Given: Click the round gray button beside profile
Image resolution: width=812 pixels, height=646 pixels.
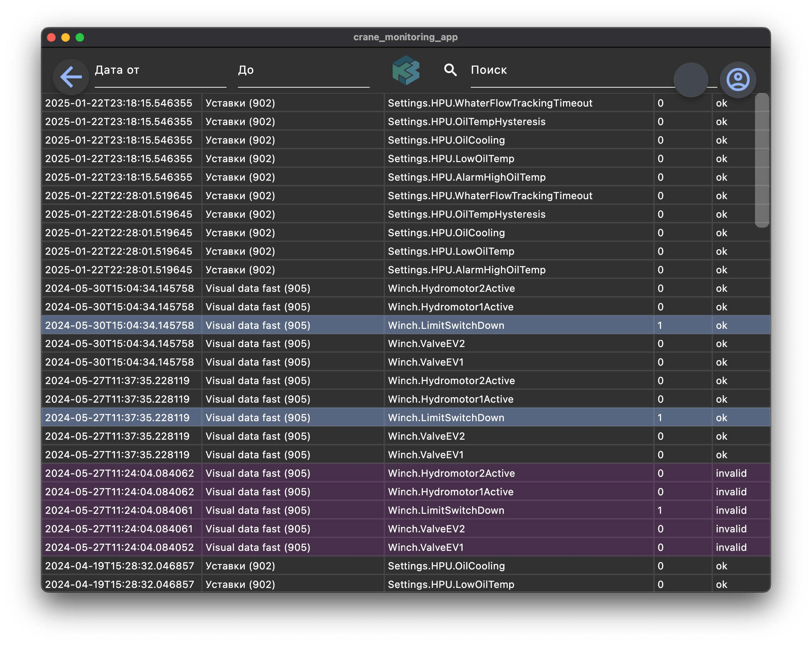Looking at the screenshot, I should click(691, 79).
